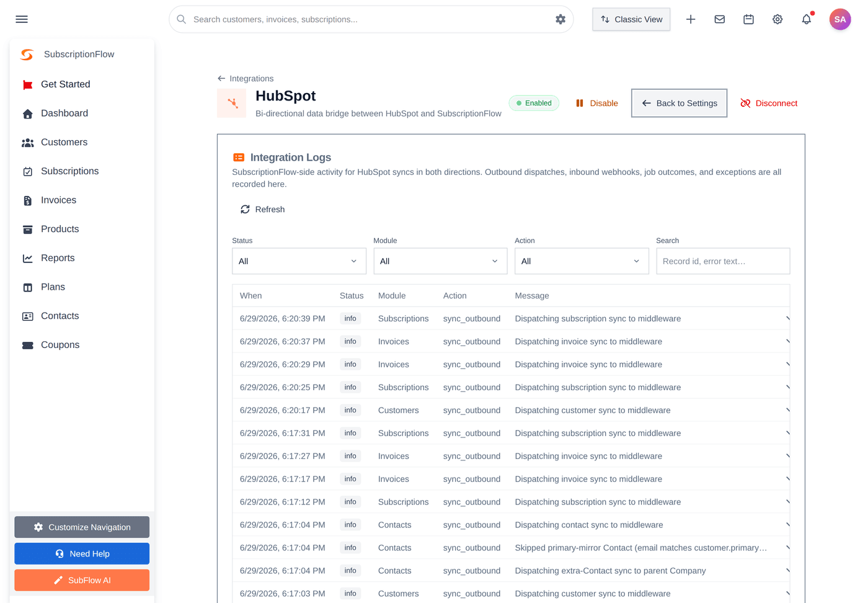This screenshot has width=868, height=603.
Task: Click the Contacts card icon
Action: 27,316
